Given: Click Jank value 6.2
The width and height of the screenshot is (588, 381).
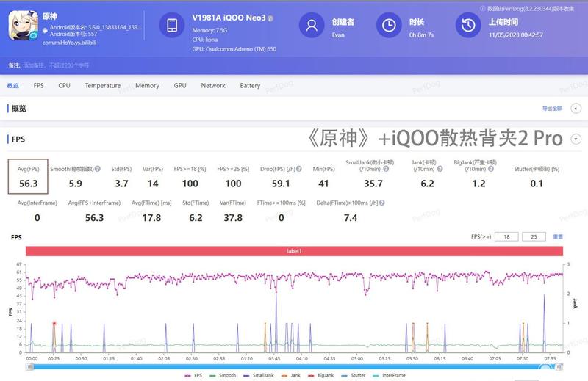Looking at the screenshot, I should (x=428, y=184).
